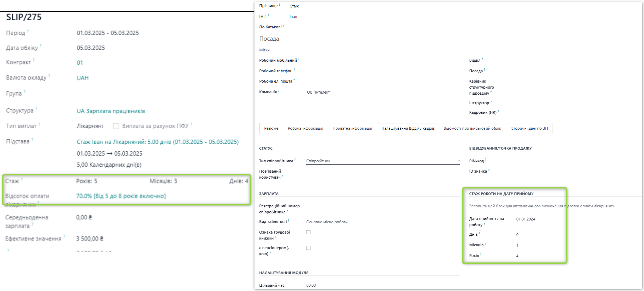644x291 pixels.
Task: Open the UA Зарплата працівників structure link
Action: [x=111, y=111]
